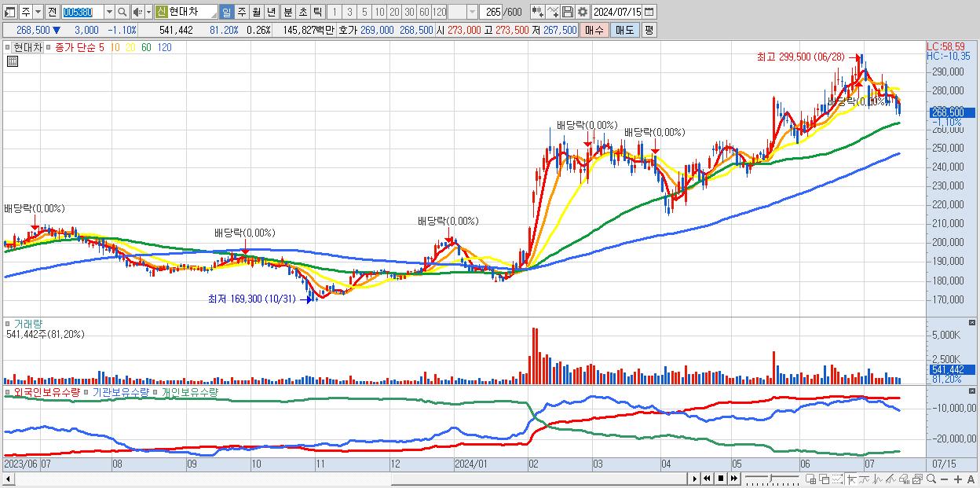
Task: Click the add-indicator candle icon
Action: tap(538, 12)
